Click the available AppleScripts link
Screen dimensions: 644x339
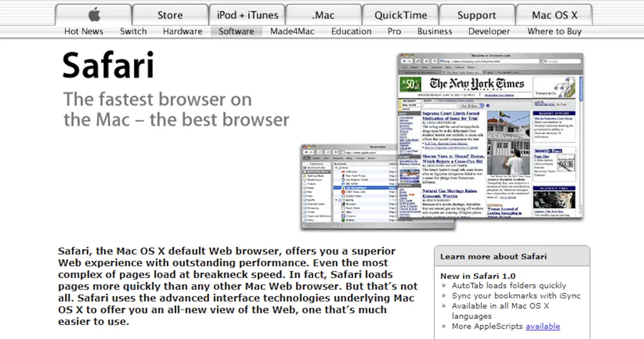pyautogui.click(x=543, y=326)
